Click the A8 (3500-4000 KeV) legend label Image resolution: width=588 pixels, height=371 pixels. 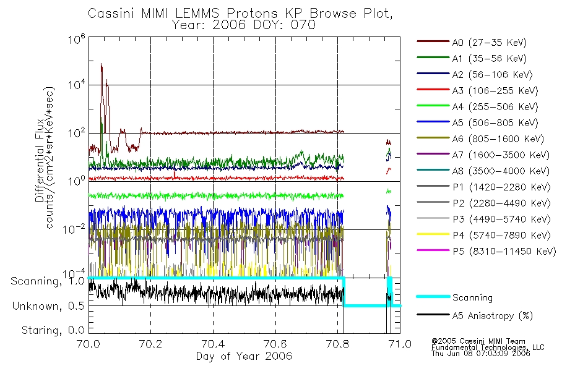[x=501, y=171]
